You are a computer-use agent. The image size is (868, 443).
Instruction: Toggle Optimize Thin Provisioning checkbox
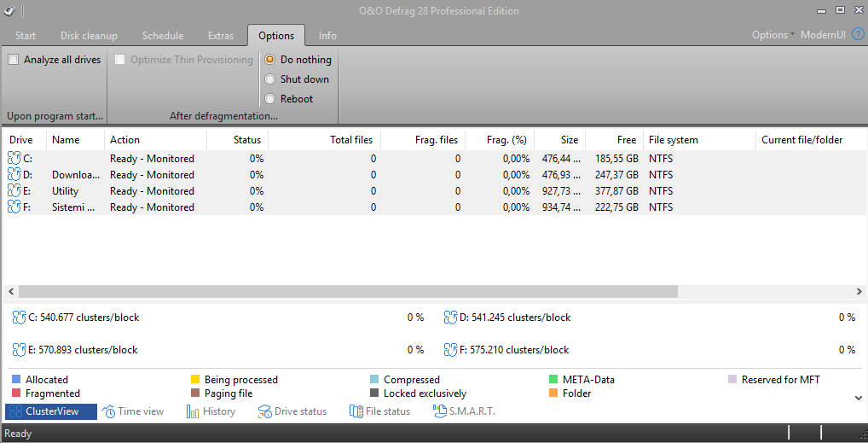pos(119,60)
